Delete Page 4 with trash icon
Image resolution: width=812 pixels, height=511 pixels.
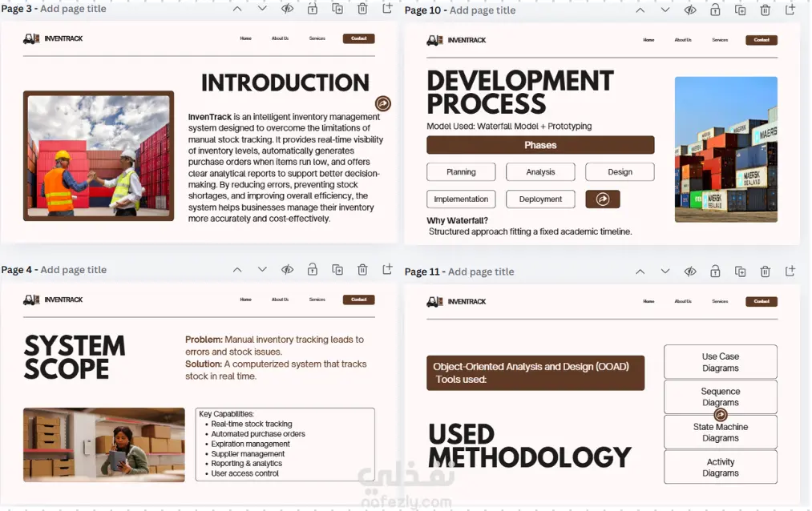[x=362, y=269]
